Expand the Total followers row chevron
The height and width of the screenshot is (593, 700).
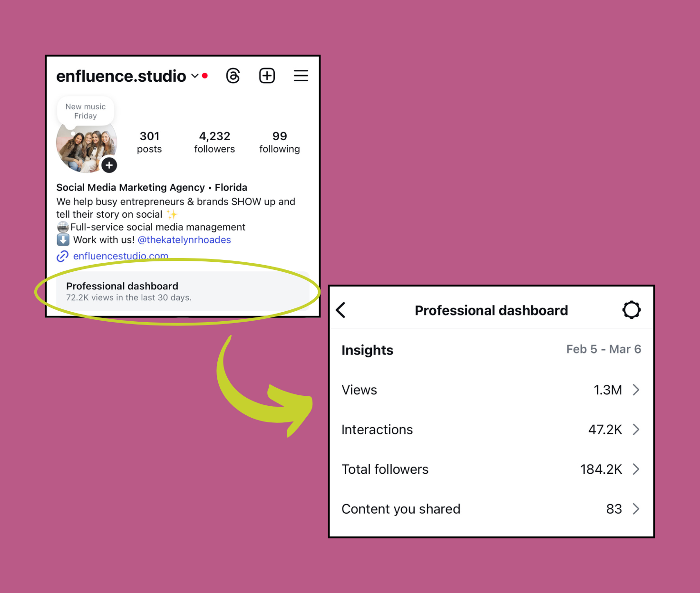point(636,469)
